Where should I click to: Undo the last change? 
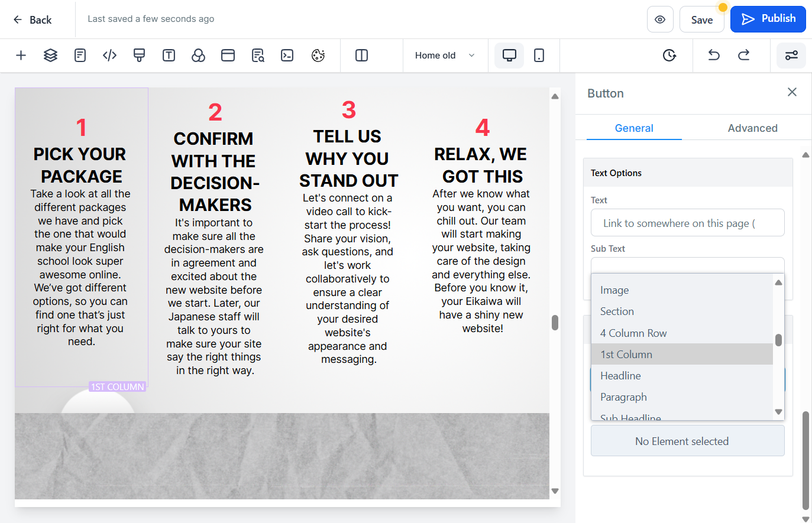pos(714,56)
